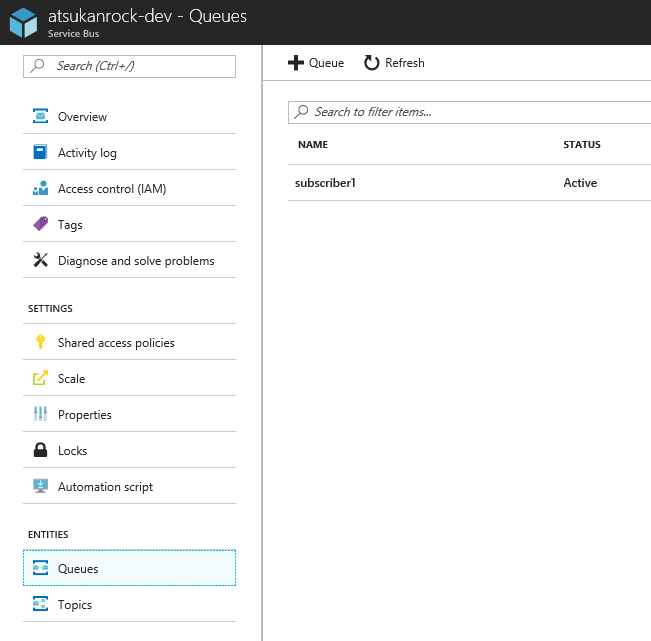Click the magnifier icon in sidebar search
Screen dimensions: 651x641
click(x=37, y=65)
